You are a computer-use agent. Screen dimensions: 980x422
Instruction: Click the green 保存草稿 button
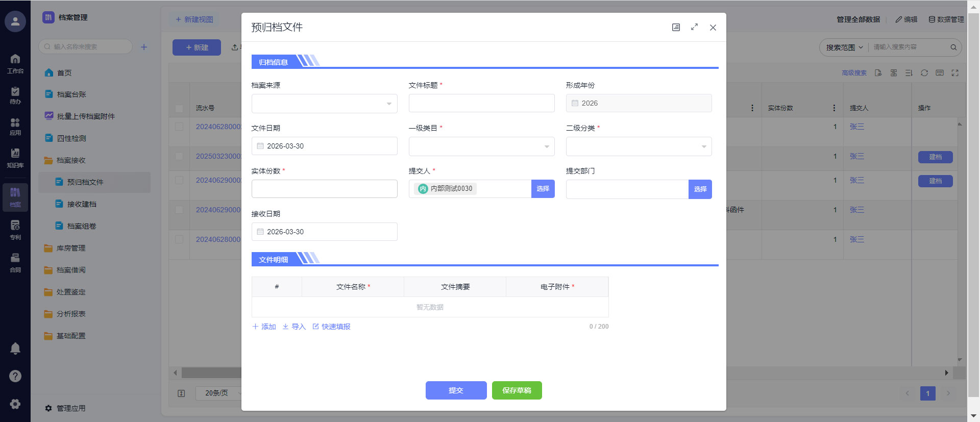[517, 390]
